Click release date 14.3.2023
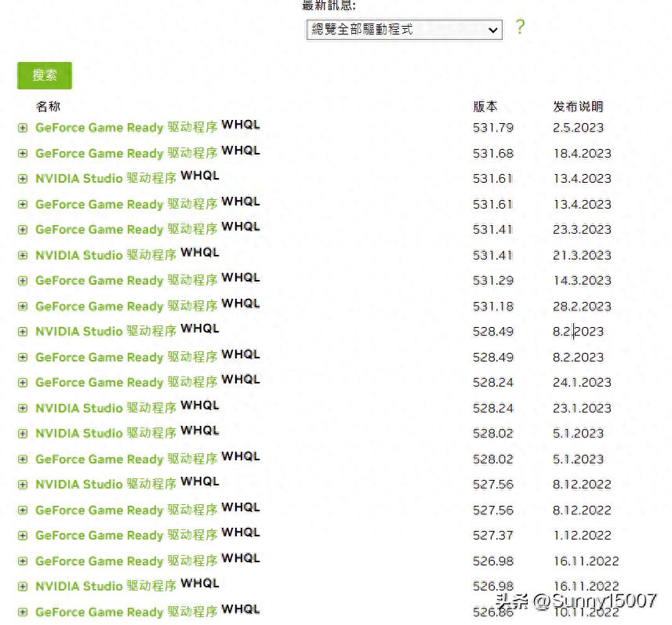Viewport: 672px width, 625px height. [x=582, y=281]
